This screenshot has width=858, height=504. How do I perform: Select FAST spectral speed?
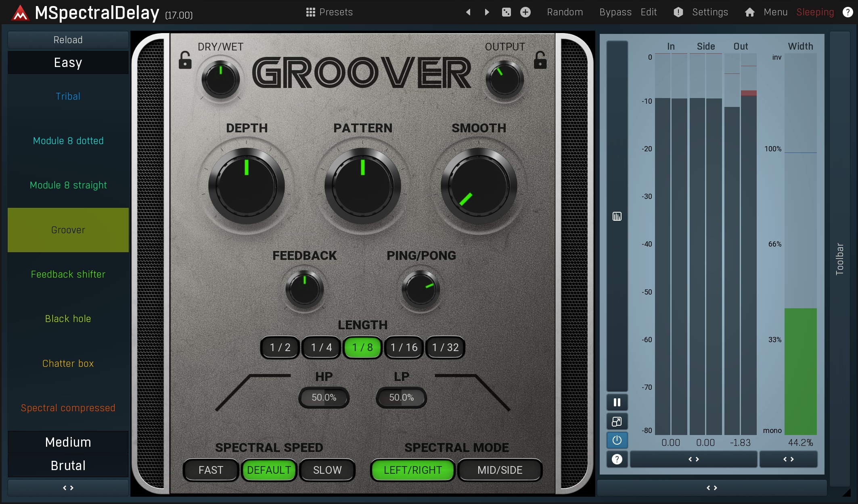pyautogui.click(x=211, y=470)
